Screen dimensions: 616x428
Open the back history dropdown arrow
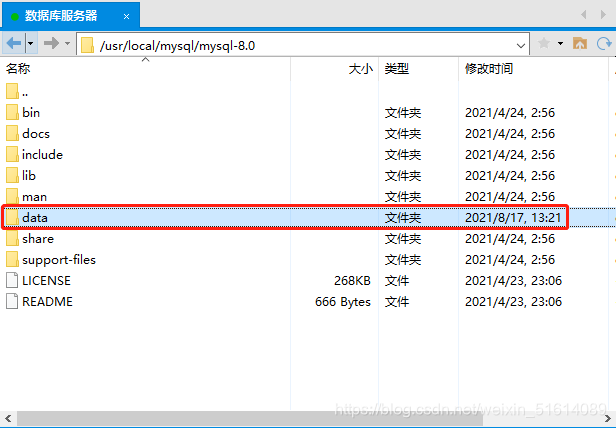pyautogui.click(x=31, y=43)
